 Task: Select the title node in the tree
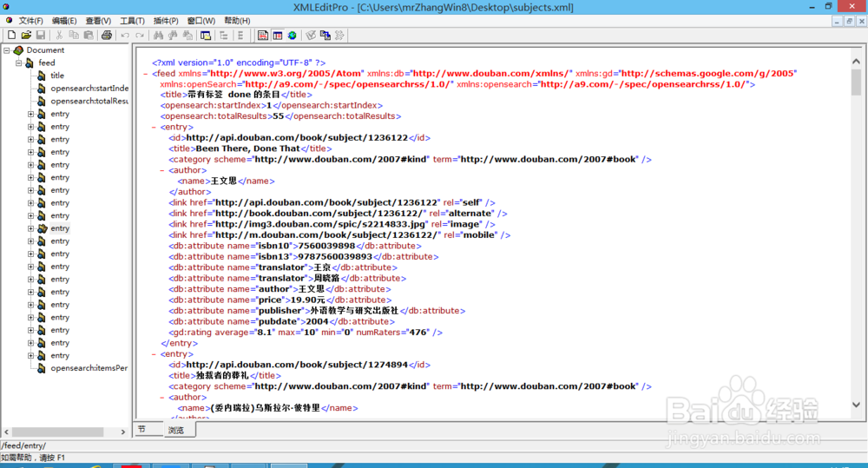(x=57, y=76)
